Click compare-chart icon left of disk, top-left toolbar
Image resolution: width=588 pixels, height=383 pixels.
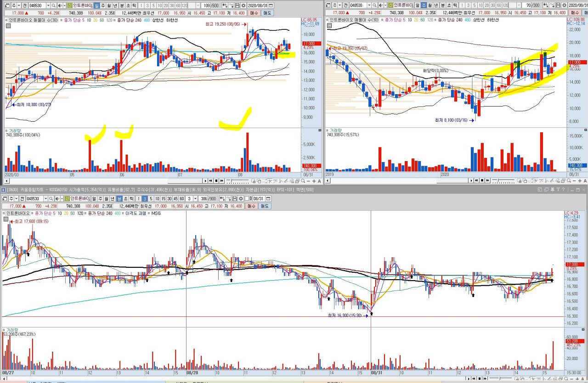232,5
